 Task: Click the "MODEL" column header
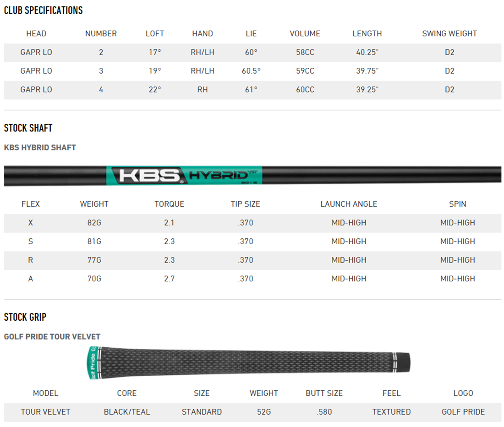[46, 394]
